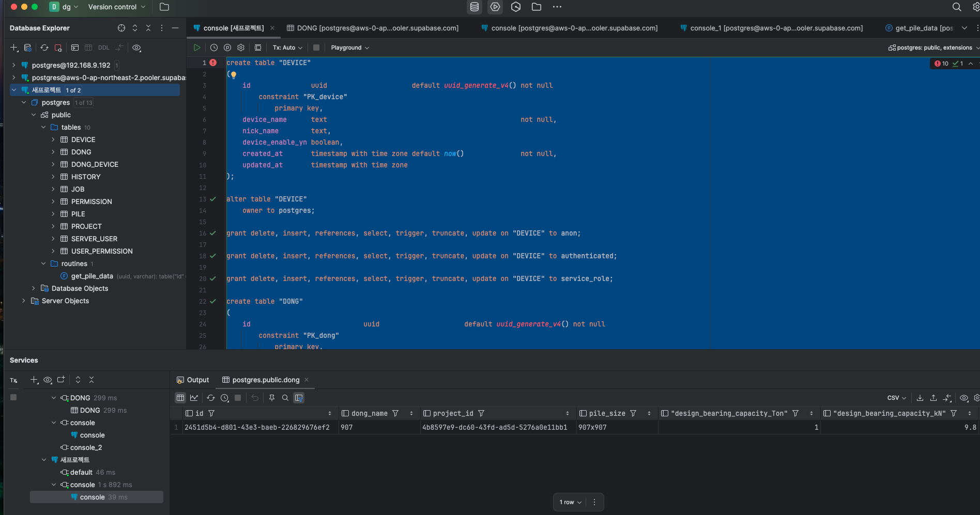
Task: Switch results to table view icon
Action: click(180, 398)
